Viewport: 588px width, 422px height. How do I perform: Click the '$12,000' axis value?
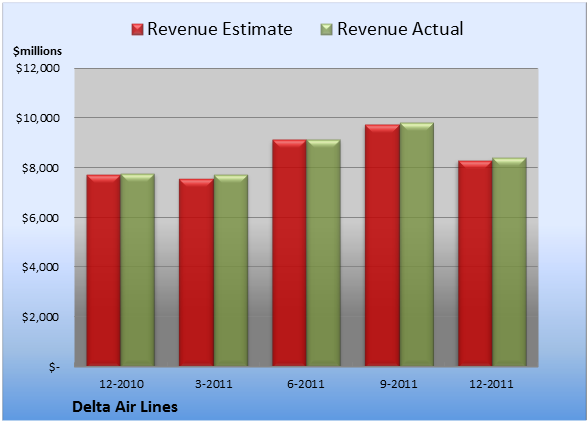click(38, 68)
